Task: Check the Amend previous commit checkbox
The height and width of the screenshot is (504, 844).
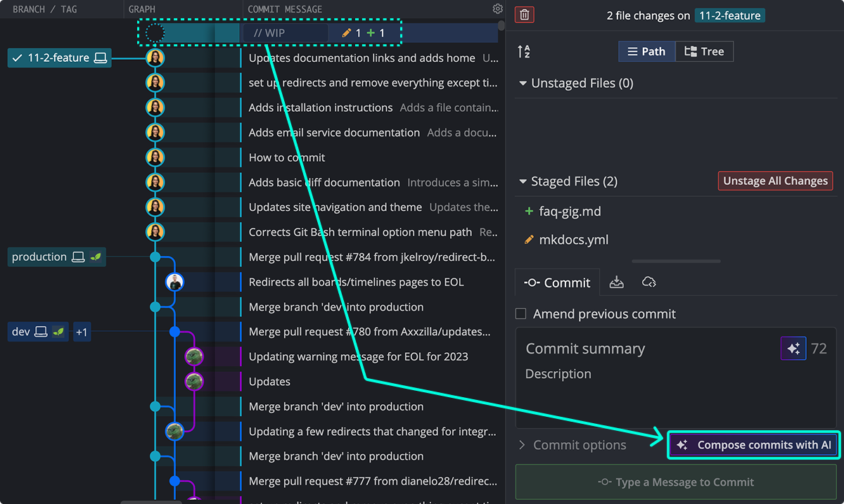Action: pos(521,314)
